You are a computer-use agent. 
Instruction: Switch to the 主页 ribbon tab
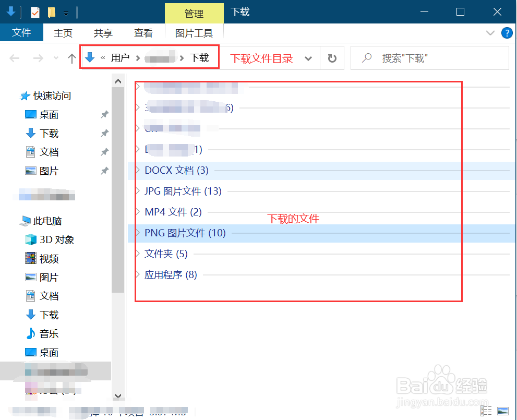click(63, 33)
